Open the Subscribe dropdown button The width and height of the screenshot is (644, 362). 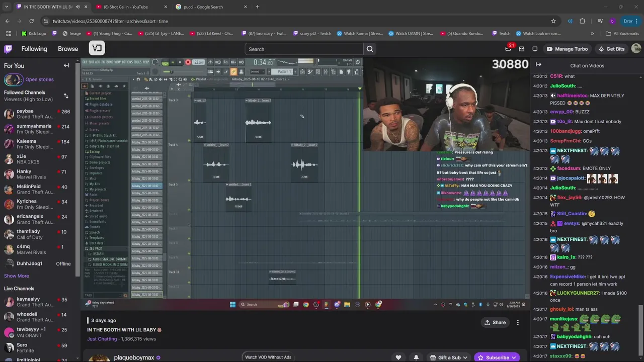[x=497, y=357]
